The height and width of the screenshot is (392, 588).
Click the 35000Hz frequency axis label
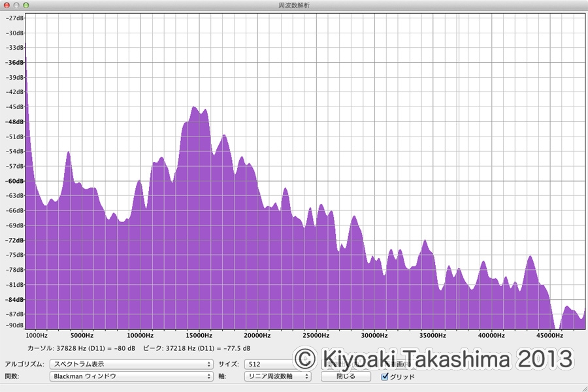pyautogui.click(x=433, y=335)
